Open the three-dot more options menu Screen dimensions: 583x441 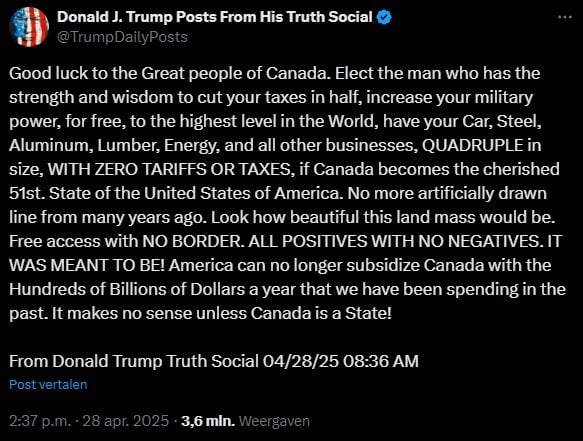point(565,17)
